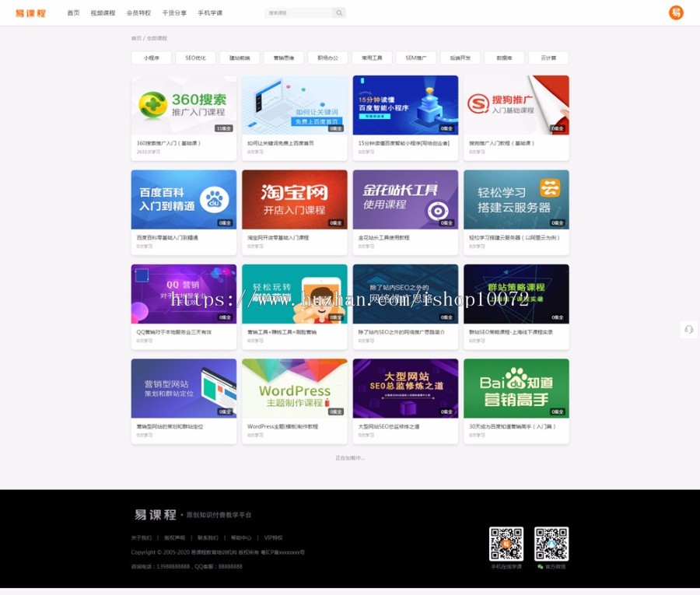Click the 易课程 logo in header
Viewport: 700px width, 595px height.
(31, 13)
